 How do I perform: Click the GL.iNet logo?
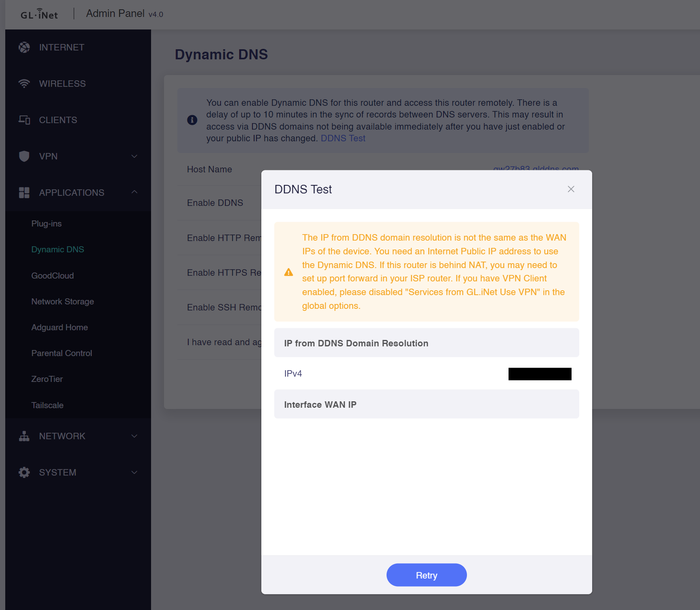[39, 15]
